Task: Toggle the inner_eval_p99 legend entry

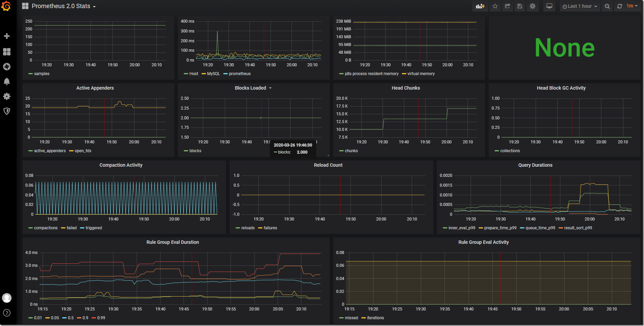Action: pos(462,228)
